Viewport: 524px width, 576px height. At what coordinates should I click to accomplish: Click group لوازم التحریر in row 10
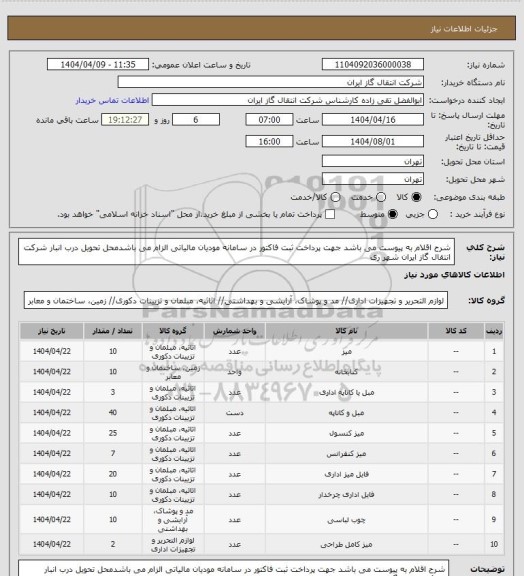tap(173, 545)
